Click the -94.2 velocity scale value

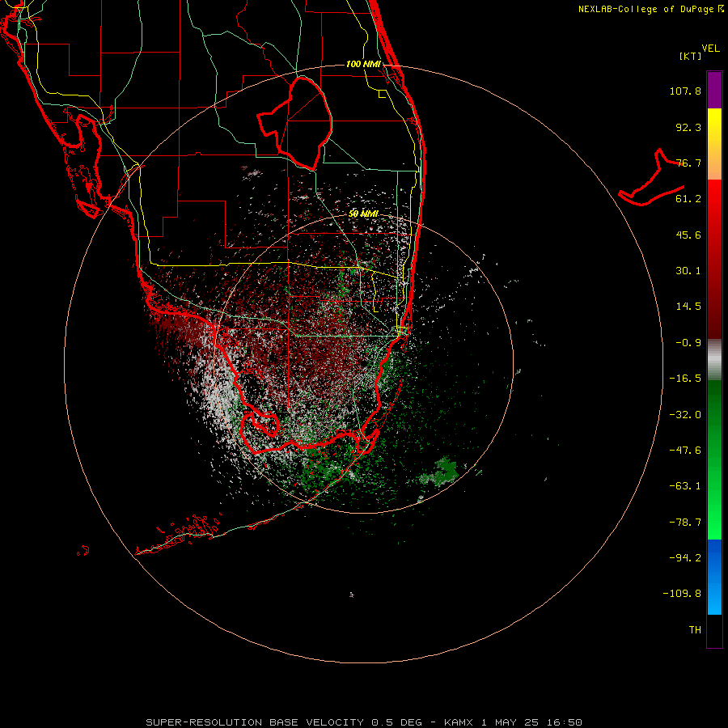[x=685, y=558]
